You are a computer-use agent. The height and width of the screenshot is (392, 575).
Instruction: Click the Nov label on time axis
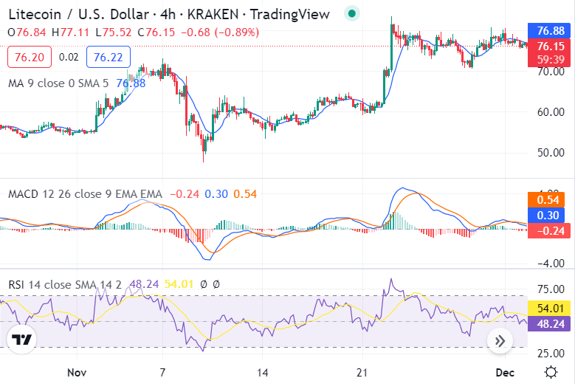point(77,371)
